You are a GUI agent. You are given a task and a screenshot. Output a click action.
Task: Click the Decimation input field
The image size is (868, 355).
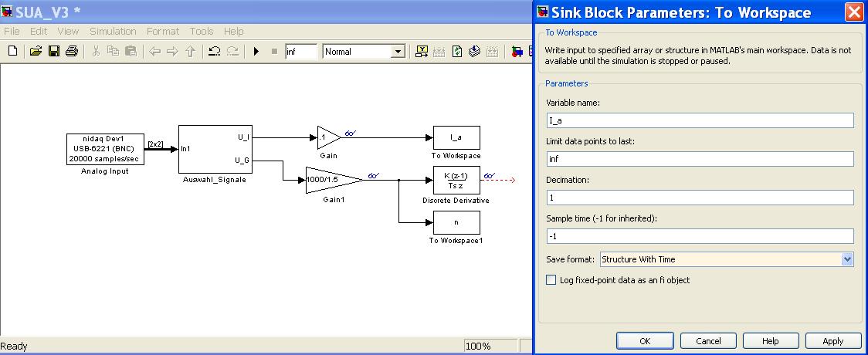click(700, 198)
